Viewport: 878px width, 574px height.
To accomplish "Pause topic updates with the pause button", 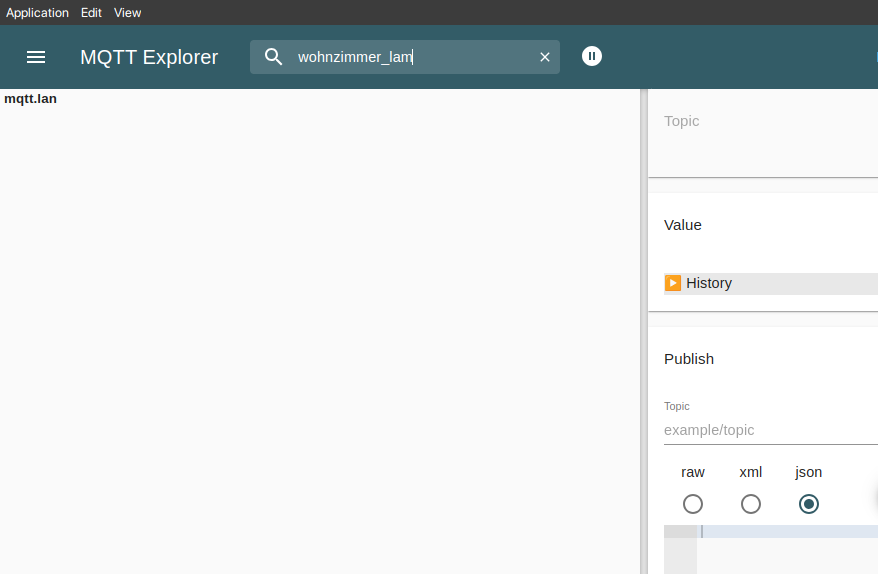I will tap(592, 56).
